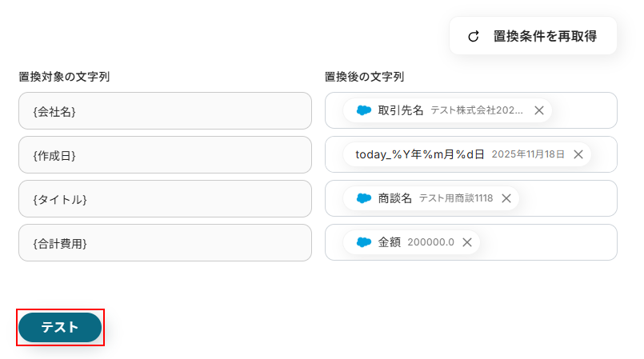Screen dimensions: 644x359
Task: Remove the 商談名 chip with X
Action: click(506, 198)
